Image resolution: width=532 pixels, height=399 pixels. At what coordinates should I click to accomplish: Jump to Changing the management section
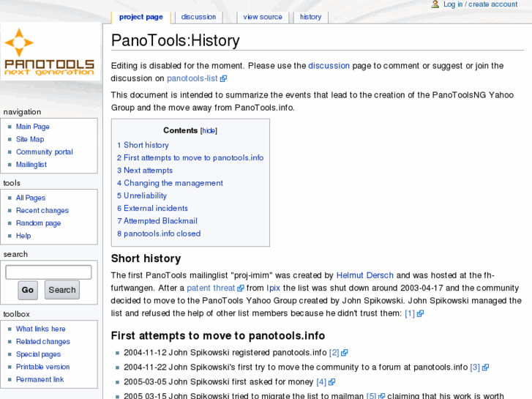click(x=170, y=183)
